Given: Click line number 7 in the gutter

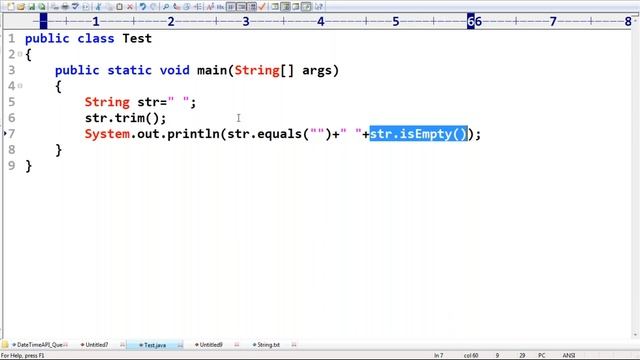Looking at the screenshot, I should (11, 134).
